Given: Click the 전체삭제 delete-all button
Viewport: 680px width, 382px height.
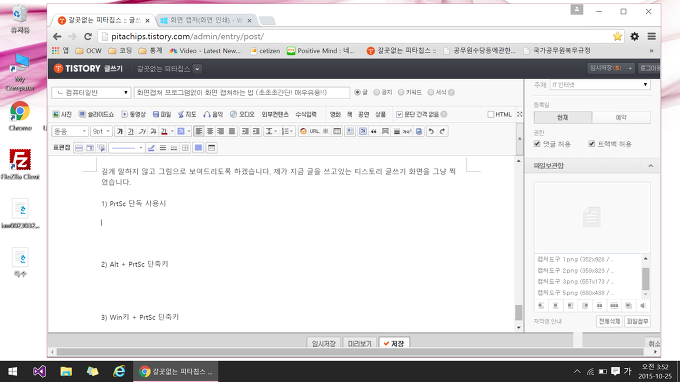Looking at the screenshot, I should point(609,321).
